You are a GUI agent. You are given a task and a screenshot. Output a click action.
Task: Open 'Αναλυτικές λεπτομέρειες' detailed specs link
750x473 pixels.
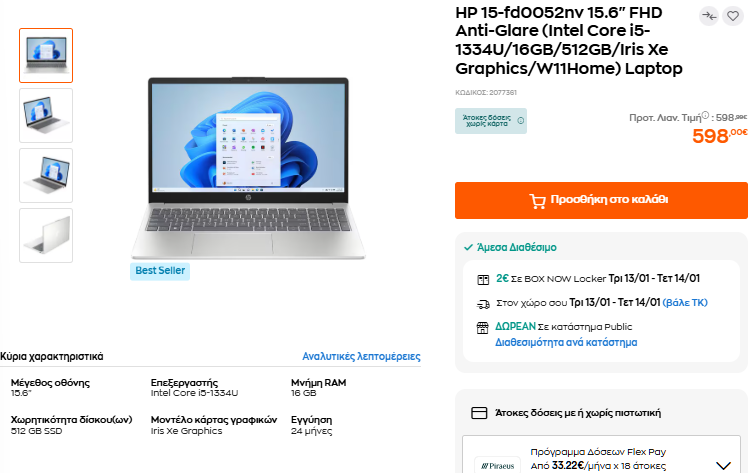pyautogui.click(x=361, y=356)
